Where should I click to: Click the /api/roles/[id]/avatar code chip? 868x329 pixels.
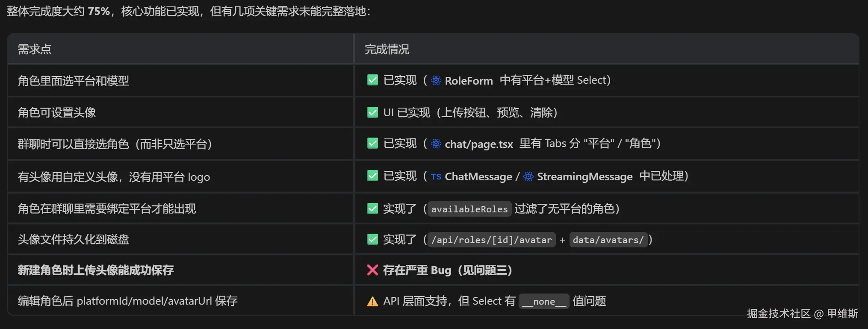492,240
